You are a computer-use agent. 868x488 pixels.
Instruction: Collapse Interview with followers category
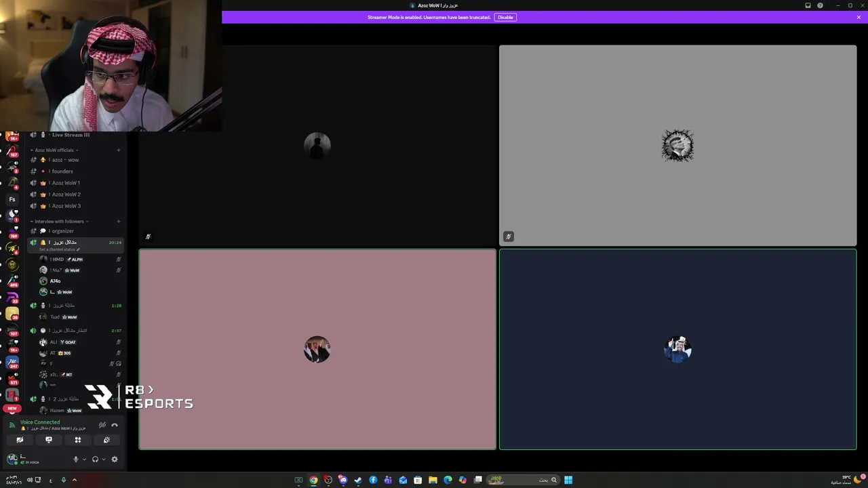pyautogui.click(x=59, y=222)
